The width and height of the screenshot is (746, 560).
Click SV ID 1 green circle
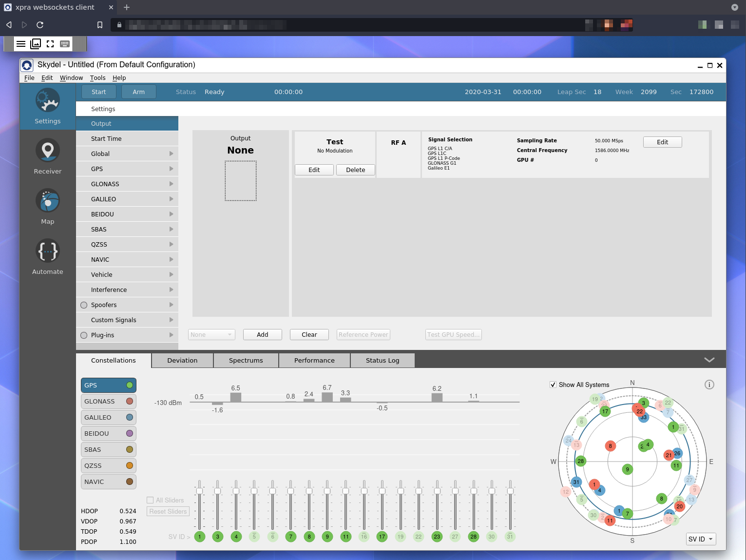[x=200, y=537]
